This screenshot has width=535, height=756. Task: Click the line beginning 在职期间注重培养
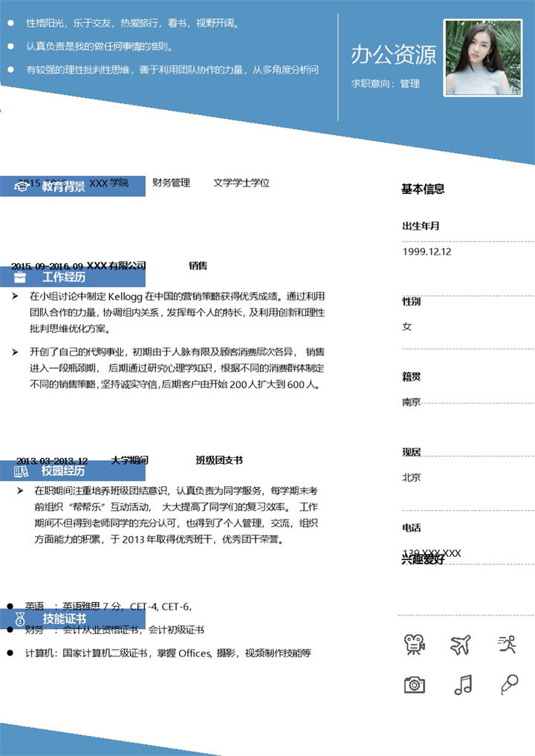point(176,491)
